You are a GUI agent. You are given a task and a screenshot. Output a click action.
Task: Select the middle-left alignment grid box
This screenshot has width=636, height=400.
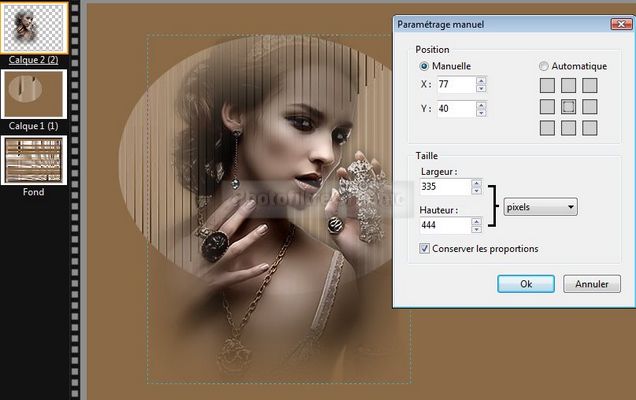[x=547, y=106]
